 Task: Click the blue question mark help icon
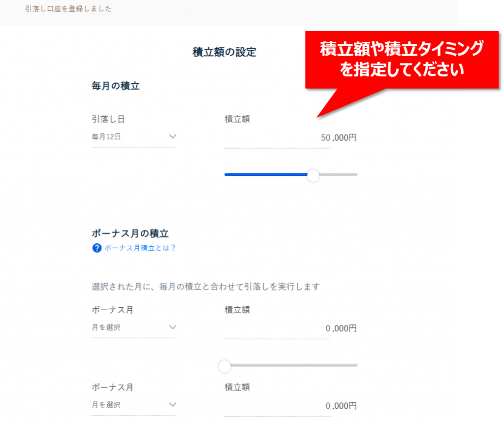coord(97,248)
